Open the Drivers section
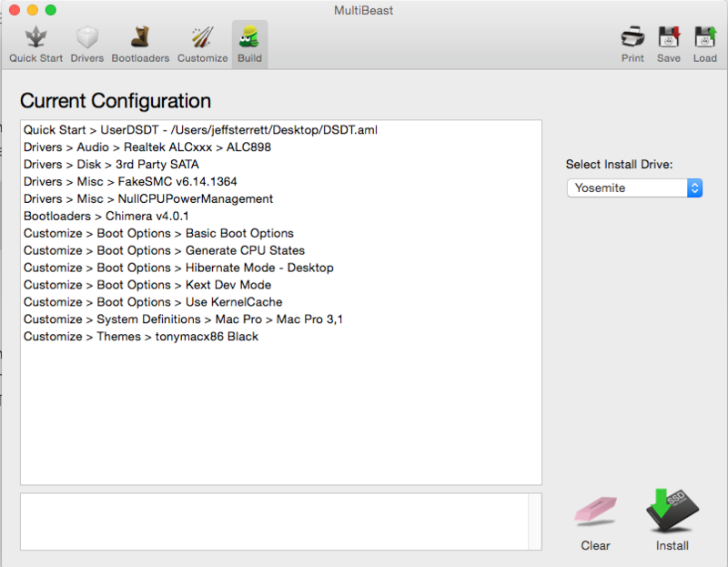Screen dimensions: 728x567 coord(86,45)
